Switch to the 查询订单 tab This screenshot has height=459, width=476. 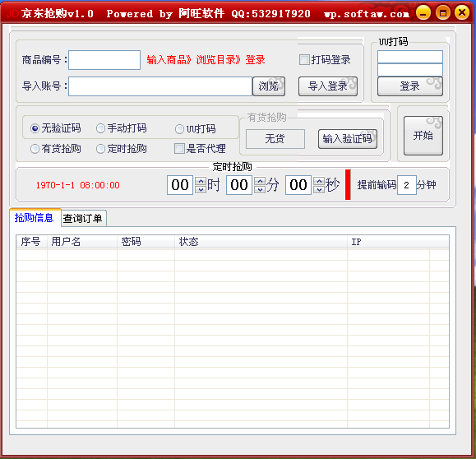click(83, 219)
